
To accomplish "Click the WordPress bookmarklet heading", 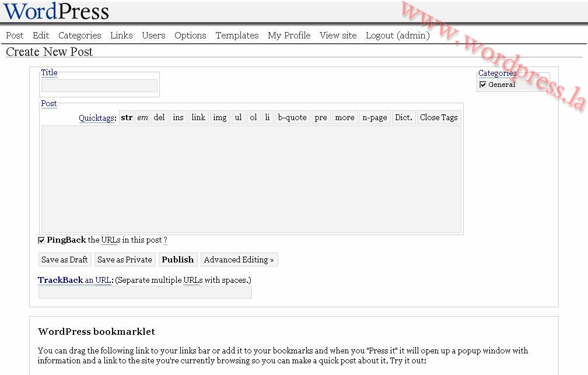I will (x=96, y=331).
